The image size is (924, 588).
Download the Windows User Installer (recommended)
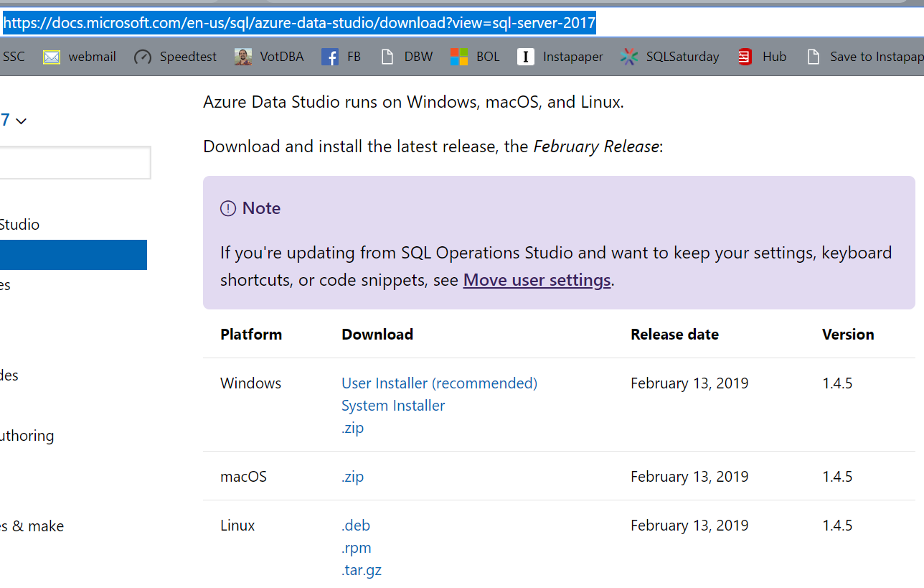click(x=439, y=383)
